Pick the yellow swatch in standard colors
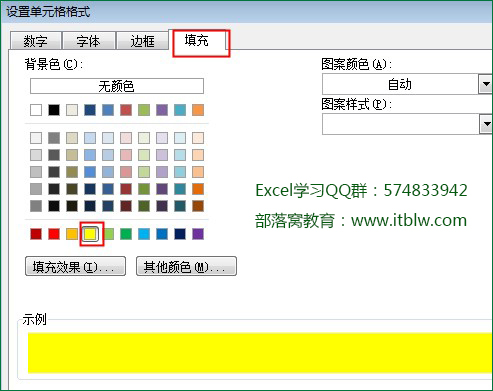493x391 pixels. 90,234
